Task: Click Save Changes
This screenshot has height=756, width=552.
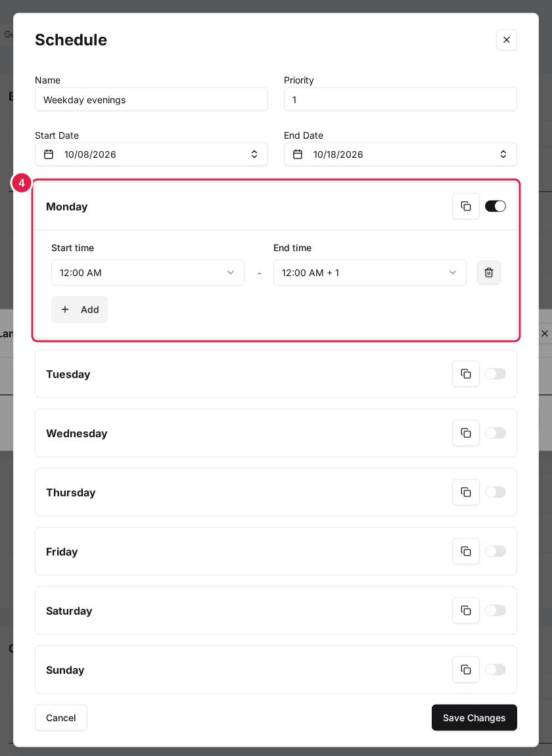Action: [x=474, y=718]
